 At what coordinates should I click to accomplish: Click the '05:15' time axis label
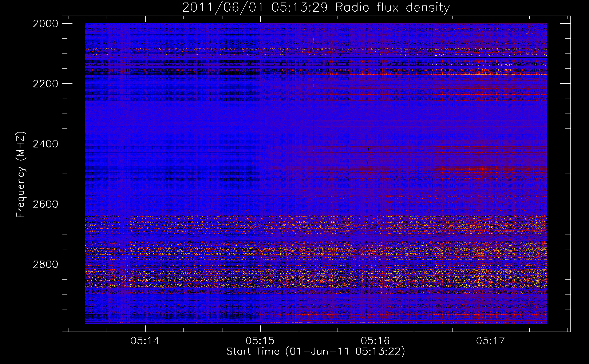pos(260,341)
